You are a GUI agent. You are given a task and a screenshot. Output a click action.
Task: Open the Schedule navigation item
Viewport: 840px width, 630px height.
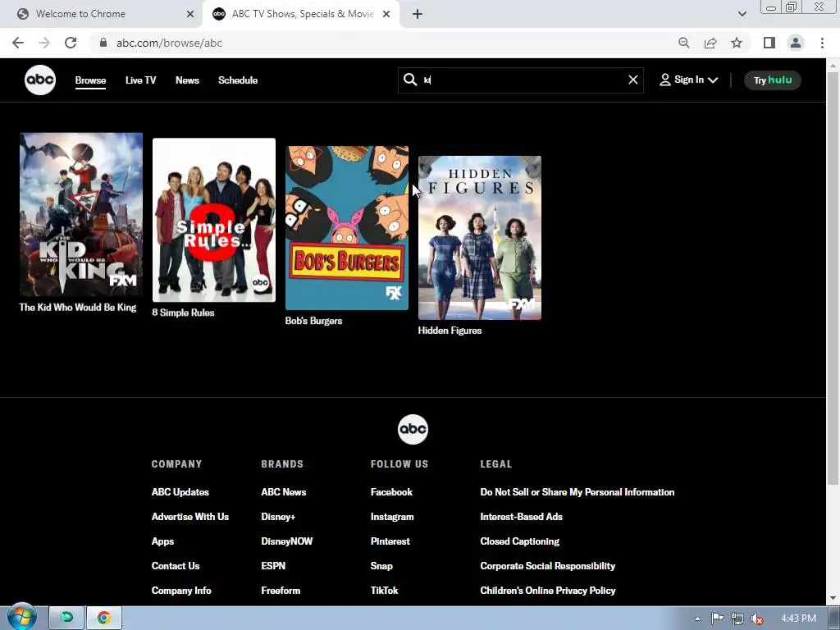coord(238,80)
